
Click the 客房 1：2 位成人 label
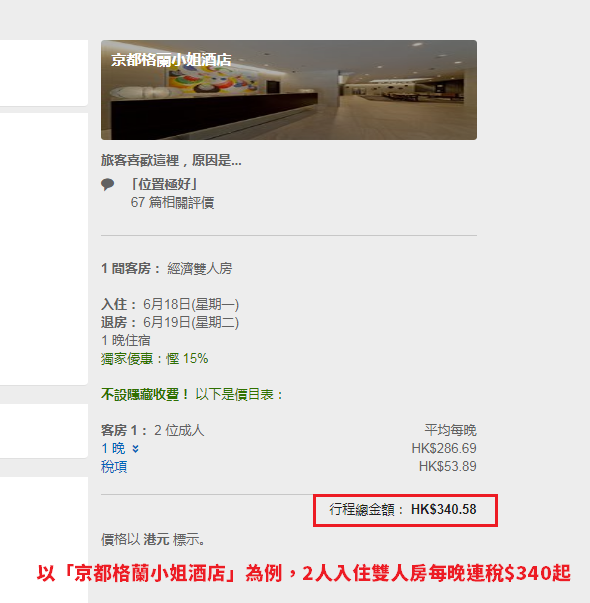pyautogui.click(x=153, y=430)
